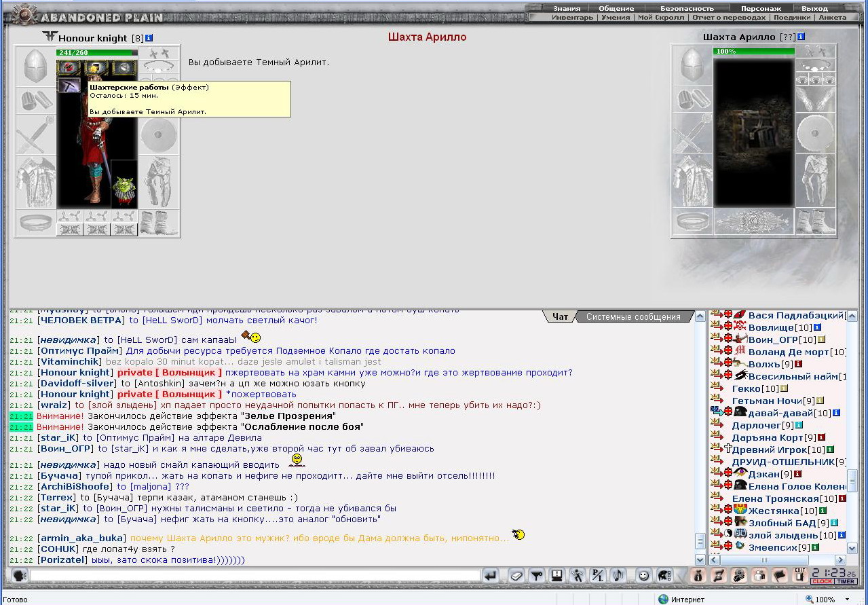Click helmet slot of Honour knight
This screenshot has height=605, width=868.
(36, 65)
